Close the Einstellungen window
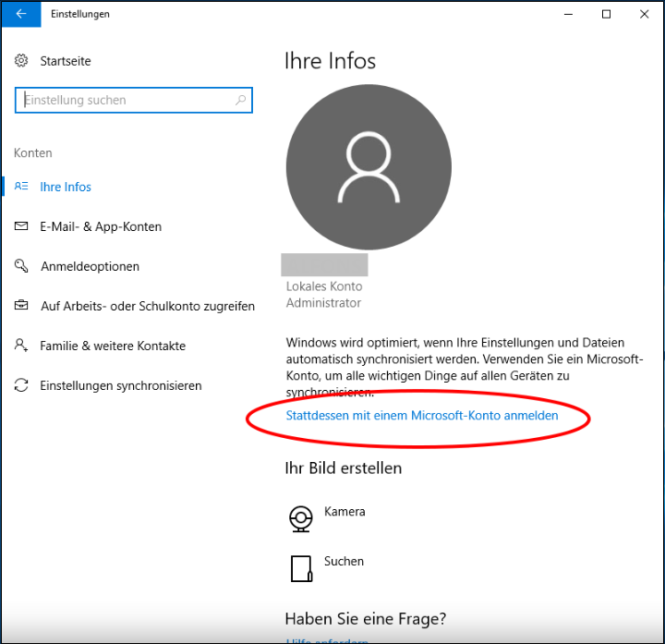The image size is (665, 644). click(645, 14)
